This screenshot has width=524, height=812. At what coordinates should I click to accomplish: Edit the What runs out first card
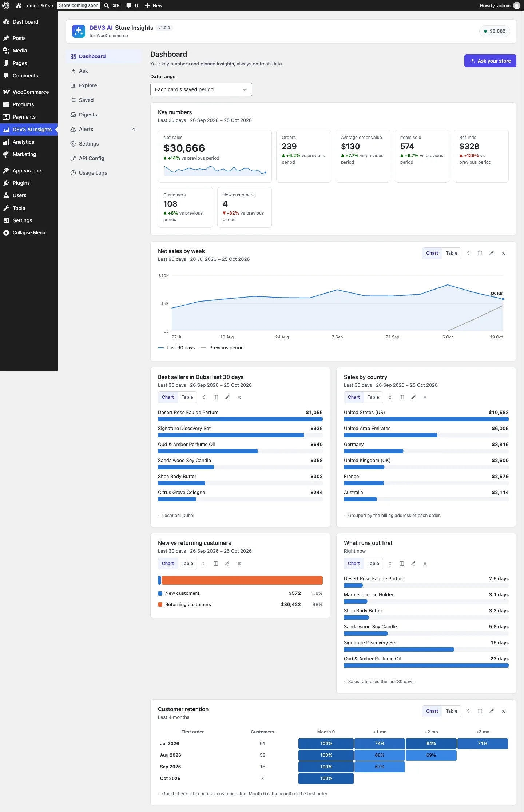point(413,564)
